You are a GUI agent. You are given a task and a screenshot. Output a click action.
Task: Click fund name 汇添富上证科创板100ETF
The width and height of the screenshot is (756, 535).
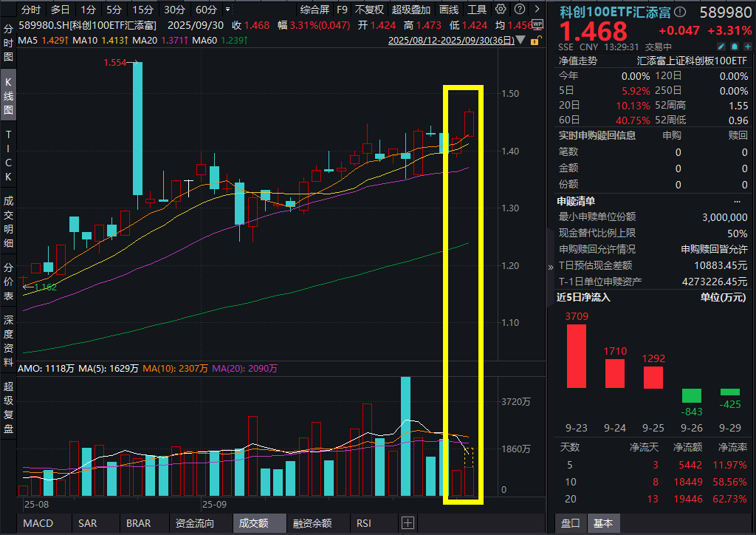coord(692,61)
